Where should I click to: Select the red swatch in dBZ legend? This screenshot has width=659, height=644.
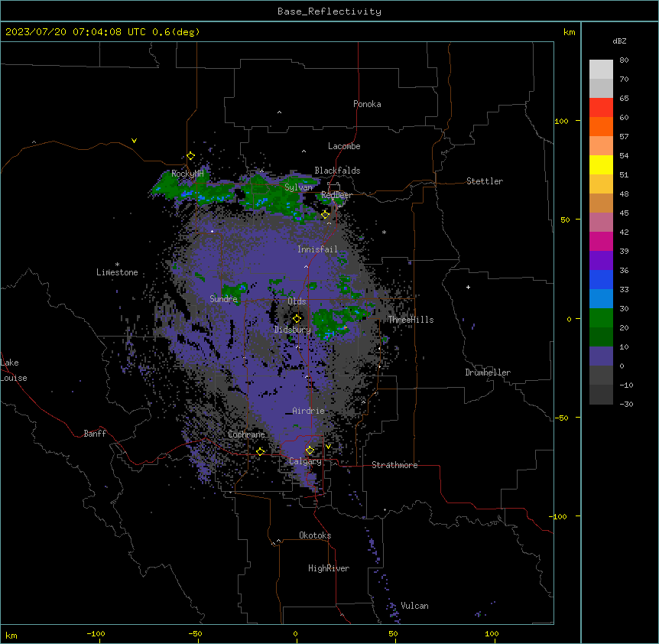click(601, 107)
